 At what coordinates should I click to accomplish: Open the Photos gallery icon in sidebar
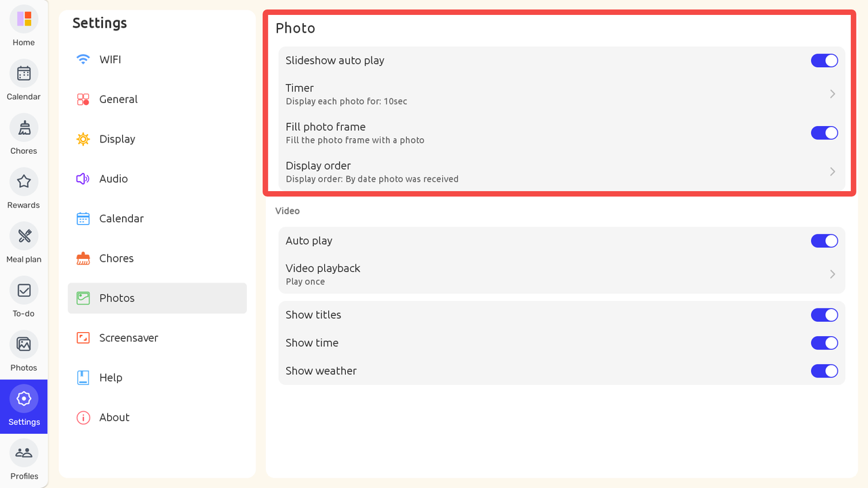pos(24,344)
